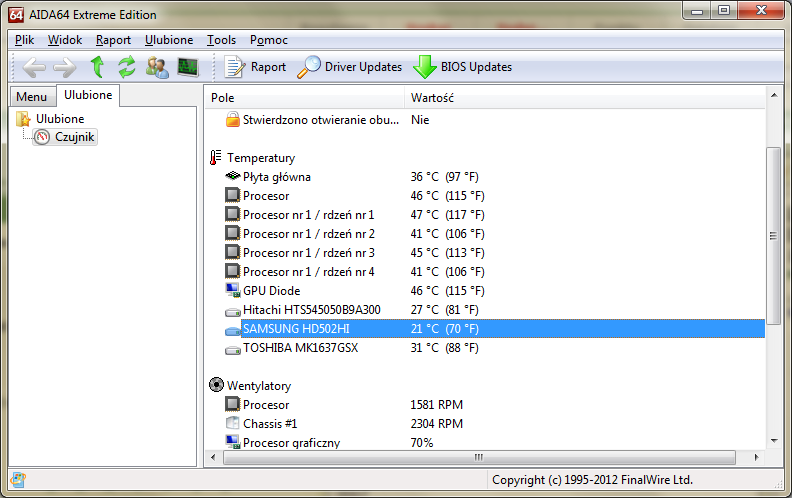Viewport: 792px width, 498px height.
Task: Click the status bar icon at bottom left
Action: tap(18, 479)
